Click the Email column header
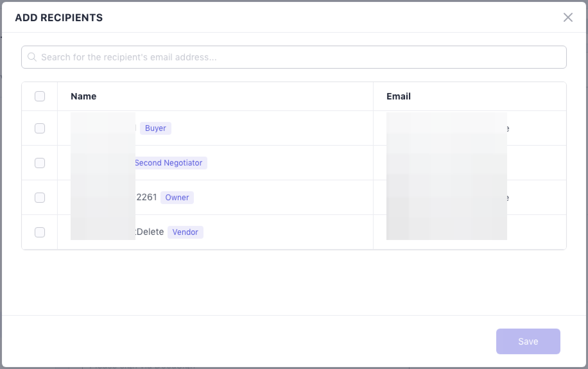The width and height of the screenshot is (588, 369). click(398, 96)
